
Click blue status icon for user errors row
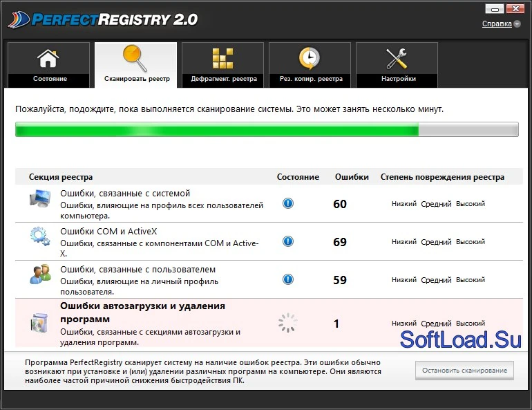tap(288, 279)
